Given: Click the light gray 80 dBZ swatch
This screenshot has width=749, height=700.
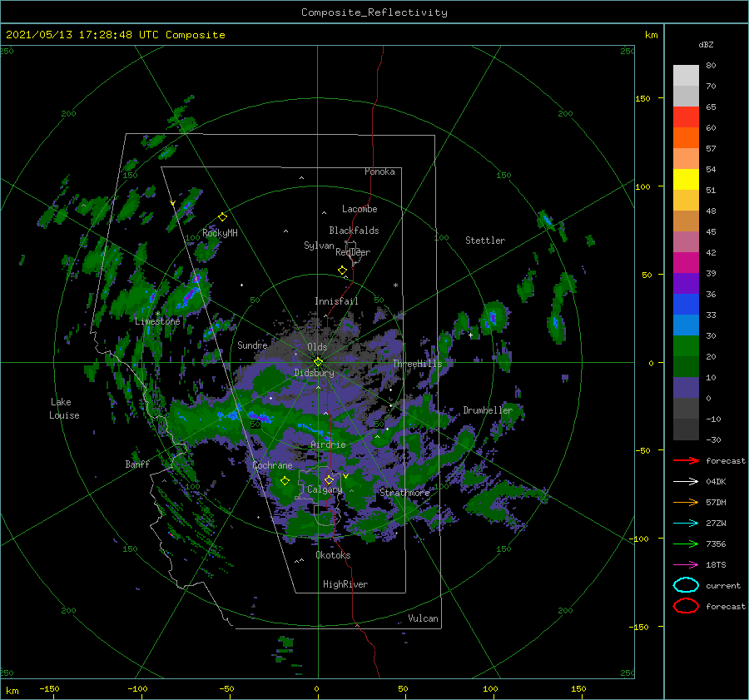Looking at the screenshot, I should (x=686, y=76).
